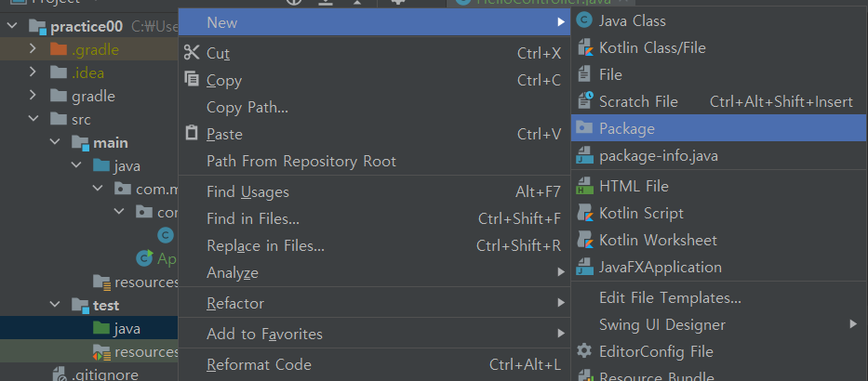Collapse the test folder

click(x=55, y=305)
